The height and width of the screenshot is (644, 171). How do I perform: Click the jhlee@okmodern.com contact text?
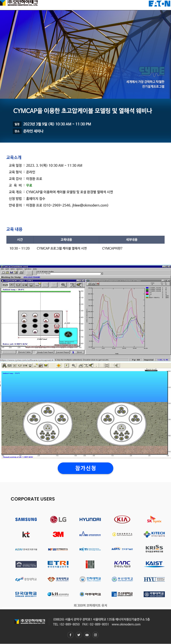click(x=90, y=205)
